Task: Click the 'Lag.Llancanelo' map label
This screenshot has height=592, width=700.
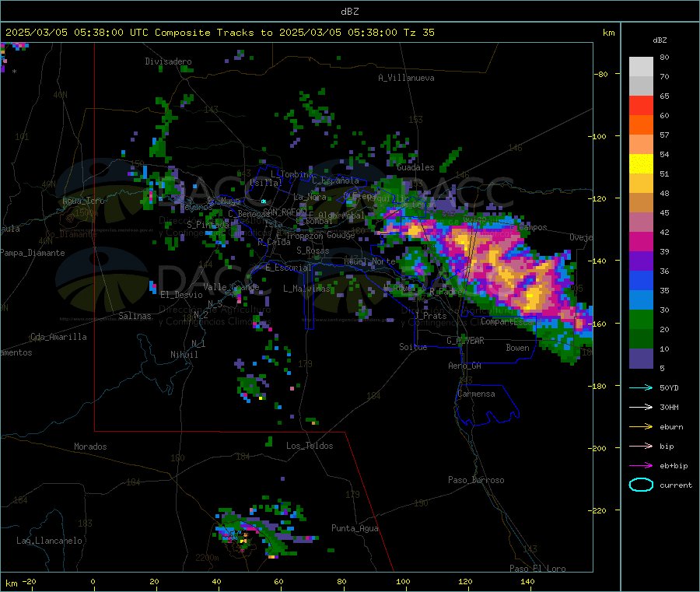Action: click(49, 541)
